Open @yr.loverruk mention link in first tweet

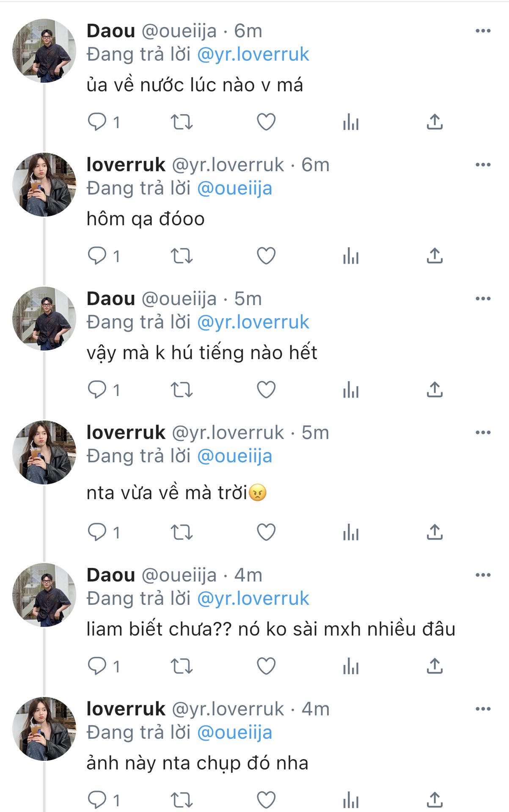pyautogui.click(x=253, y=55)
